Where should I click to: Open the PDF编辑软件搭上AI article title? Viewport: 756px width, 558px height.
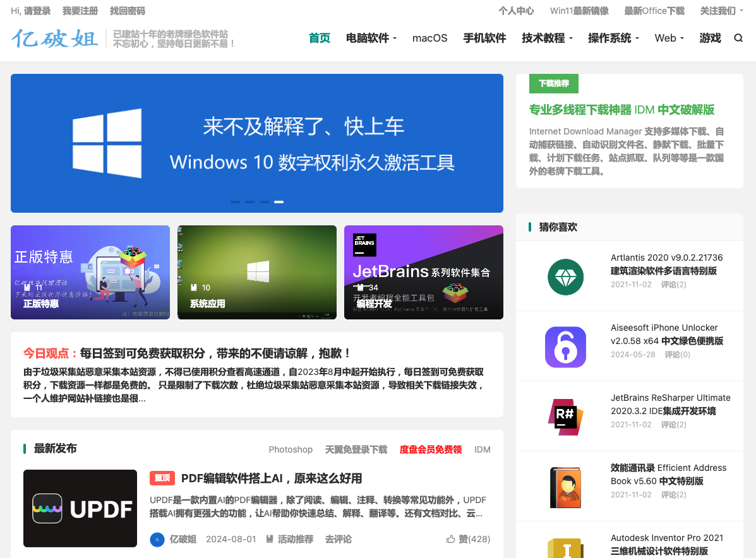[x=272, y=478]
